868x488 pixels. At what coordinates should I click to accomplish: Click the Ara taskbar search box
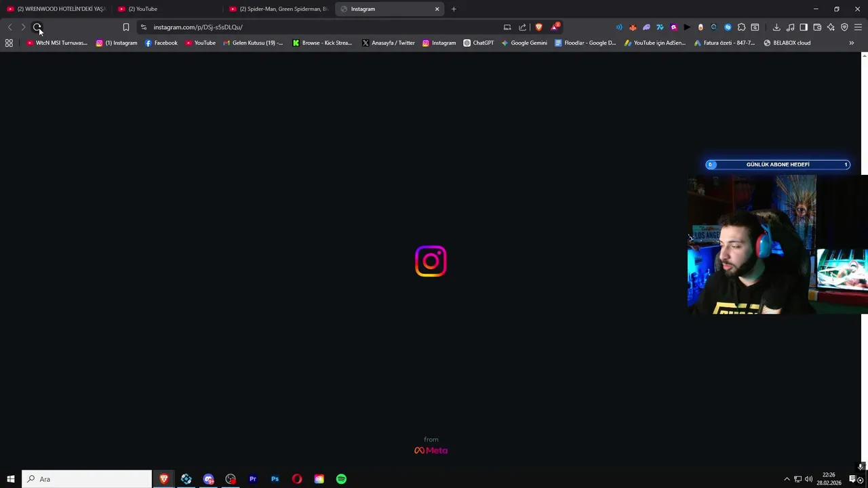tap(87, 479)
